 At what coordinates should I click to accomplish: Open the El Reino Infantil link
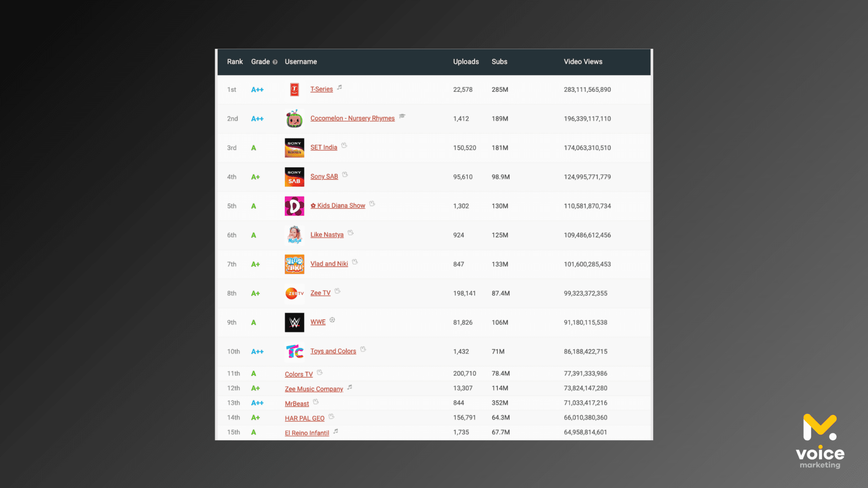click(307, 433)
